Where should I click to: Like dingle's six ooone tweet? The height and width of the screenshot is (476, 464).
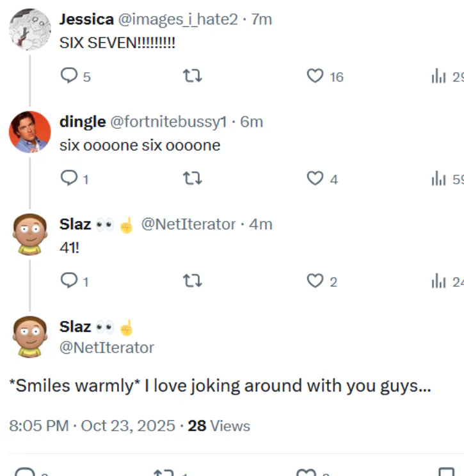315,179
